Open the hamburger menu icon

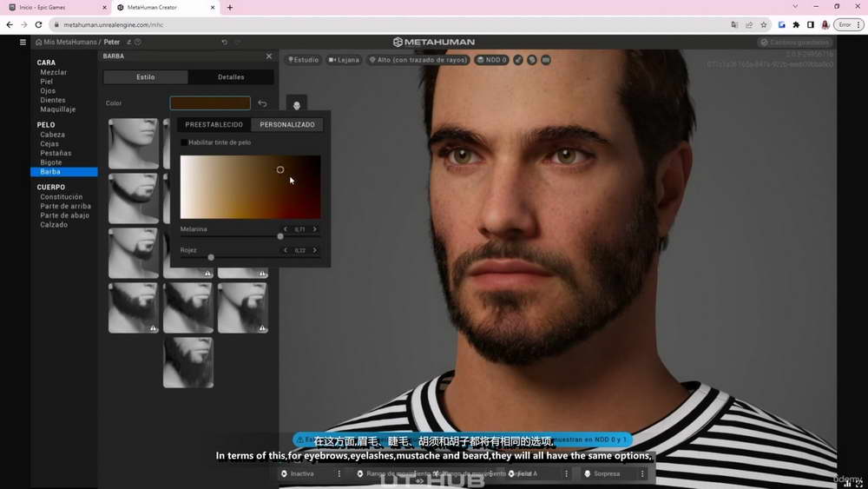tap(23, 42)
